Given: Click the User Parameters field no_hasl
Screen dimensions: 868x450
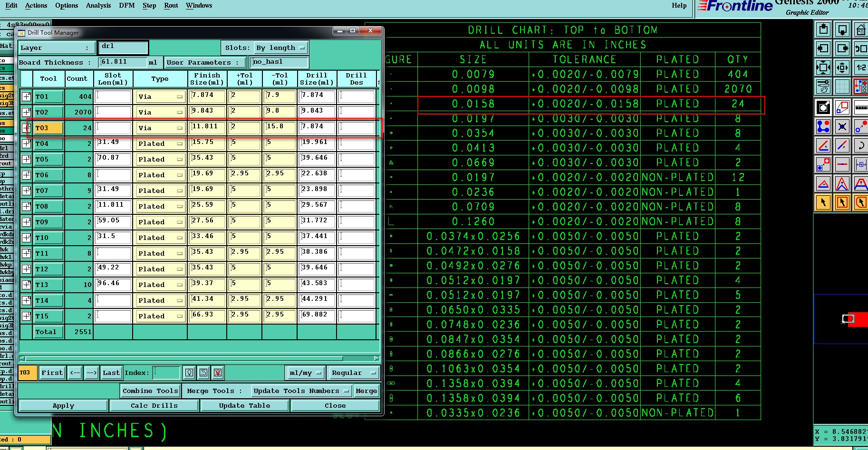Looking at the screenshot, I should pos(279,62).
